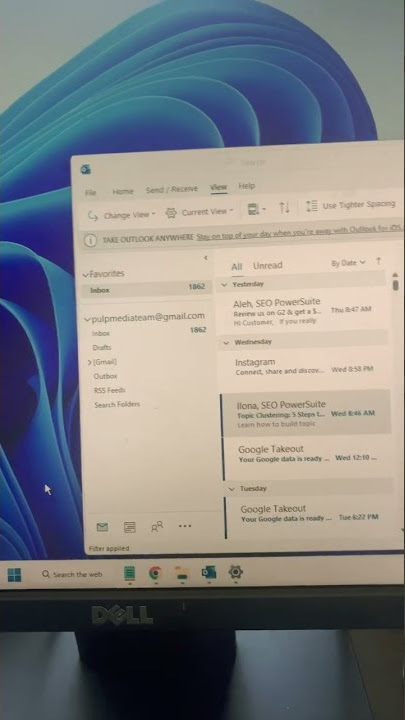Click the message list scrollbar thumb
The height and width of the screenshot is (720, 405).
pyautogui.click(x=395, y=285)
